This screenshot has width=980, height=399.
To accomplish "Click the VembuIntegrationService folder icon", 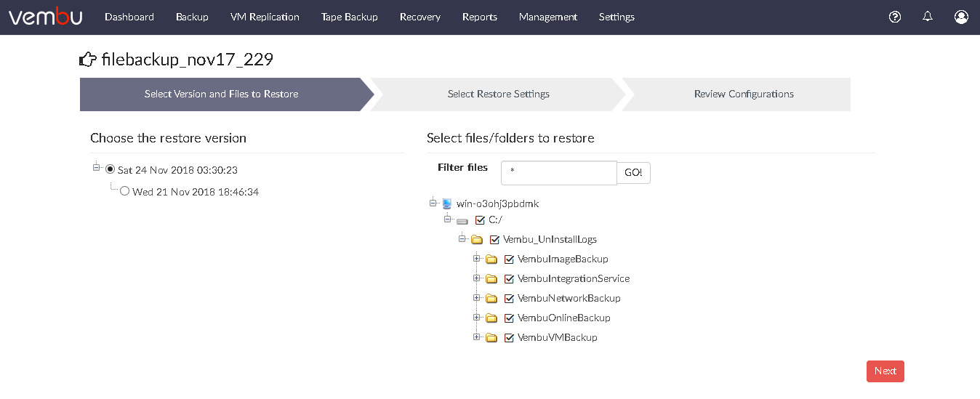I will pos(491,278).
